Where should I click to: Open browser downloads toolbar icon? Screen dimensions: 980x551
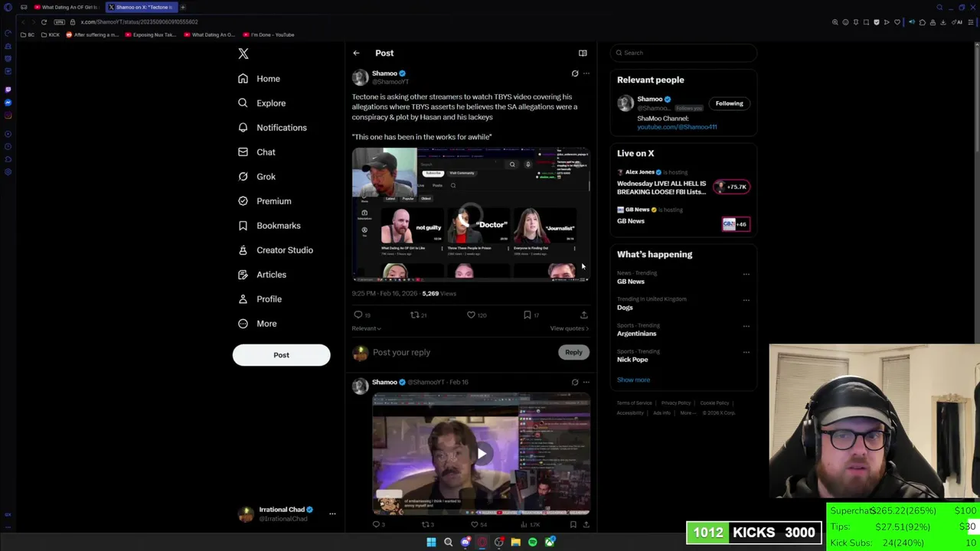click(x=943, y=22)
